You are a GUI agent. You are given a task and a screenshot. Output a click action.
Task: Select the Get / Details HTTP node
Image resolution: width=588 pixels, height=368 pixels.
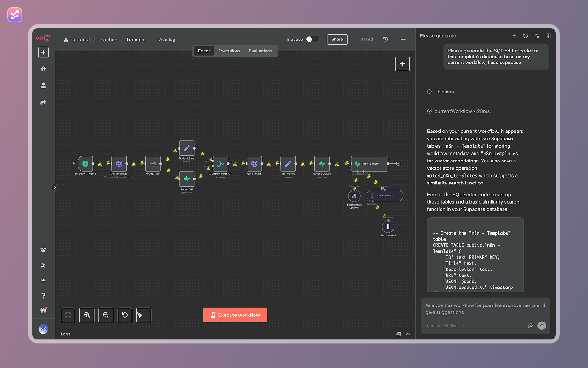click(x=254, y=163)
